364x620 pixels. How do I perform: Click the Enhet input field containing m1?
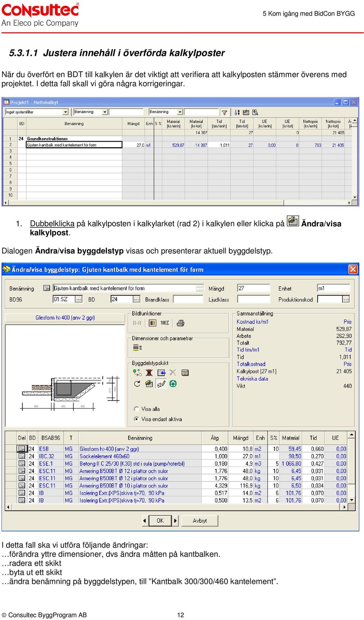[333, 288]
